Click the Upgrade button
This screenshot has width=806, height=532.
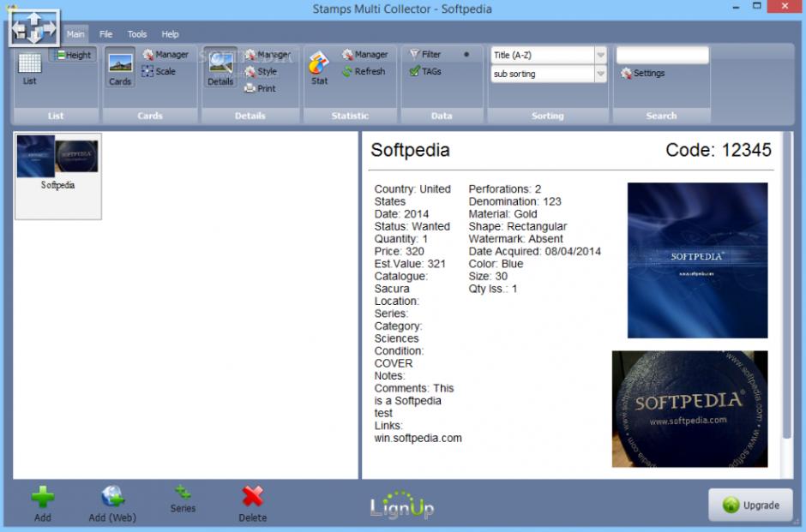pyautogui.click(x=750, y=505)
